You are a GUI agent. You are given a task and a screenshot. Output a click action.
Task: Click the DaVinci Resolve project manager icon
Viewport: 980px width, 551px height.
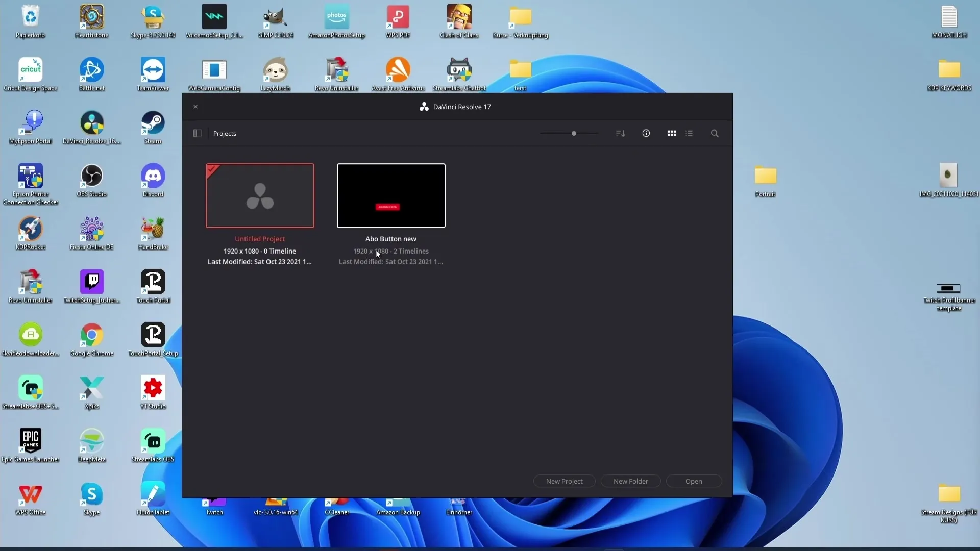point(197,133)
